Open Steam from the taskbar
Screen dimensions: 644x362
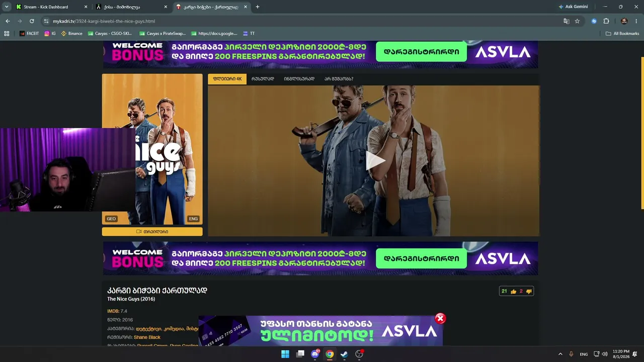(344, 354)
